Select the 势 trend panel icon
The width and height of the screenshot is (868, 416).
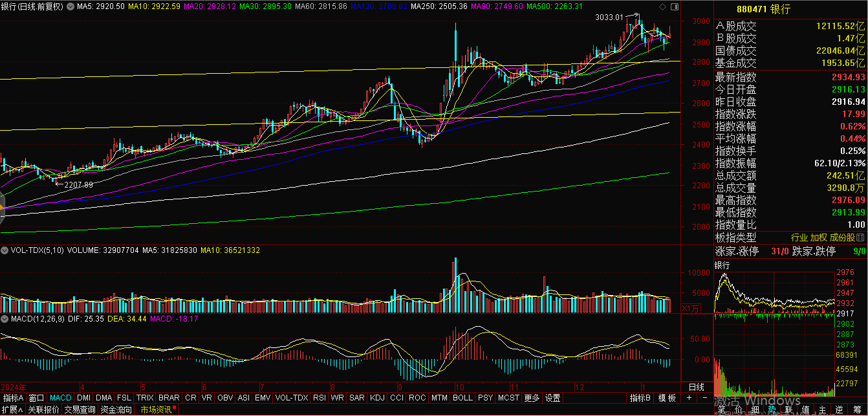772,410
